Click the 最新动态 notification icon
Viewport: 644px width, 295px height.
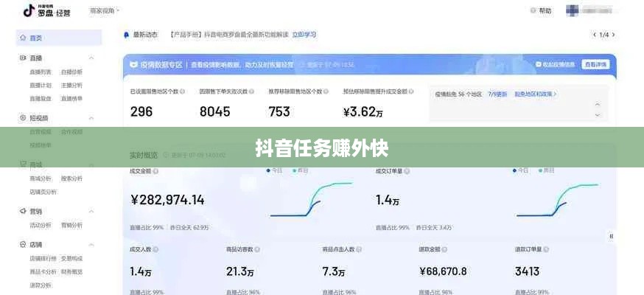pos(127,35)
